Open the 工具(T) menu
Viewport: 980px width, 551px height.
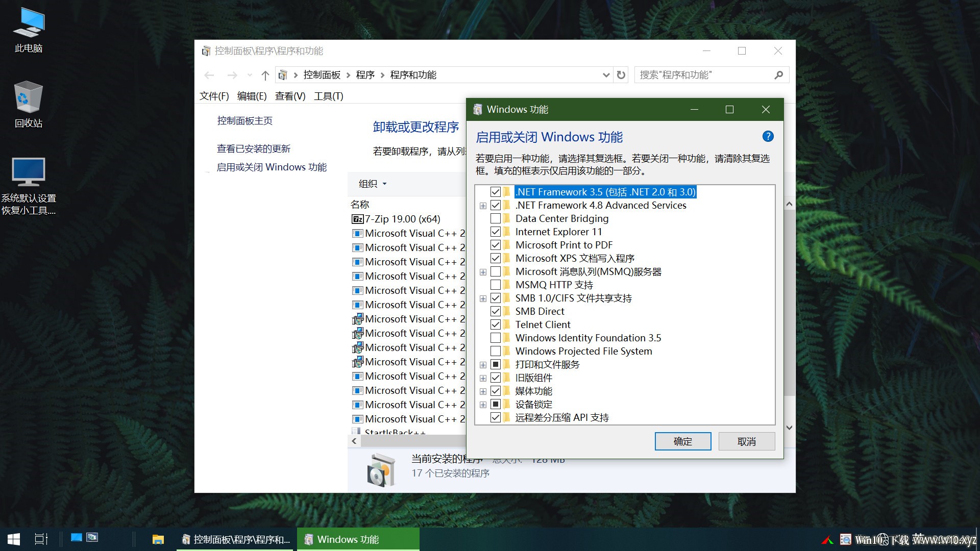click(328, 96)
